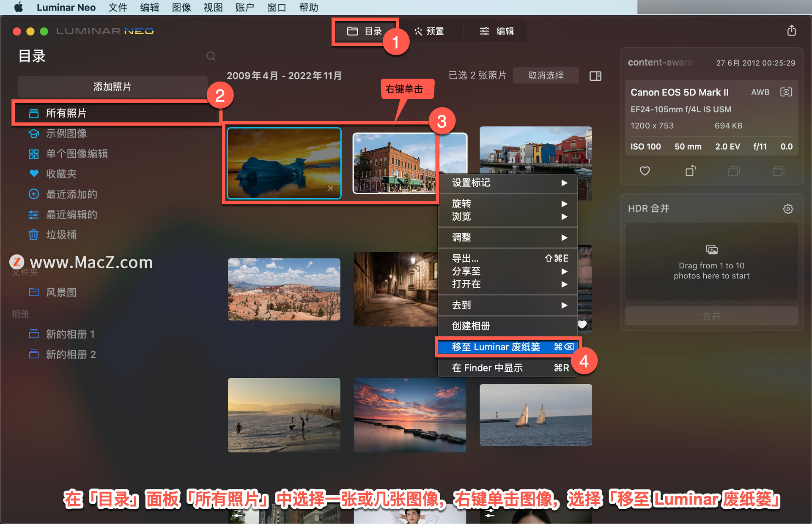
Task: Toggle the sidebar panel layout icon
Action: 595,76
